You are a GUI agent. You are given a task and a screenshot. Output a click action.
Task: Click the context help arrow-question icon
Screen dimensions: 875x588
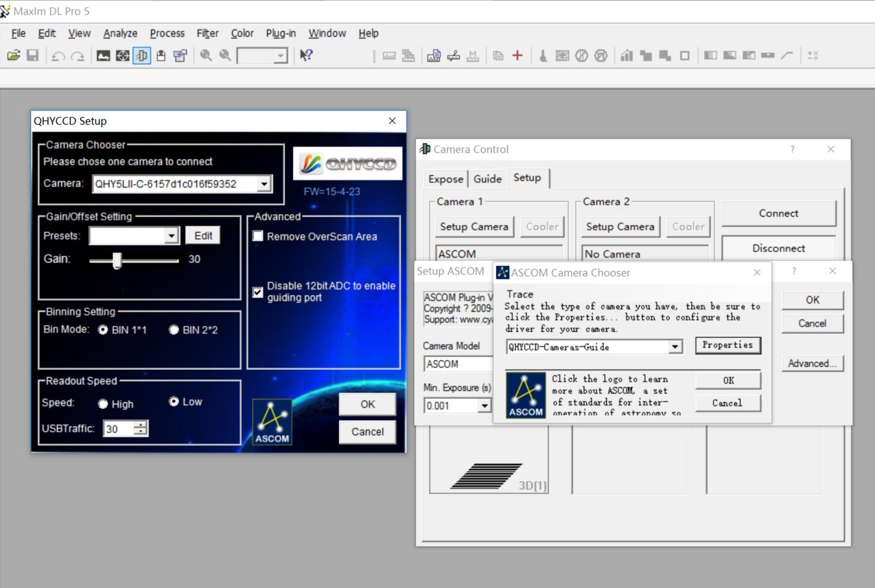pyautogui.click(x=306, y=55)
